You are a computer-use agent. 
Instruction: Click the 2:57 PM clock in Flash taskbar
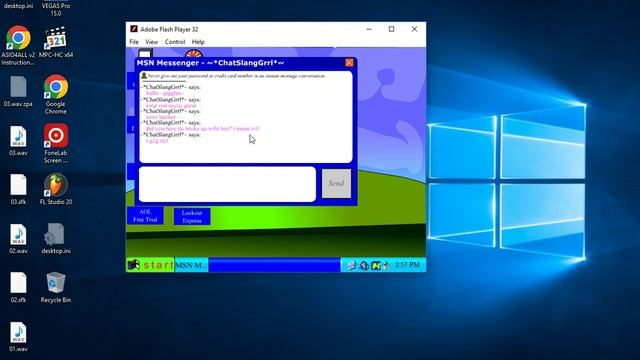(407, 265)
